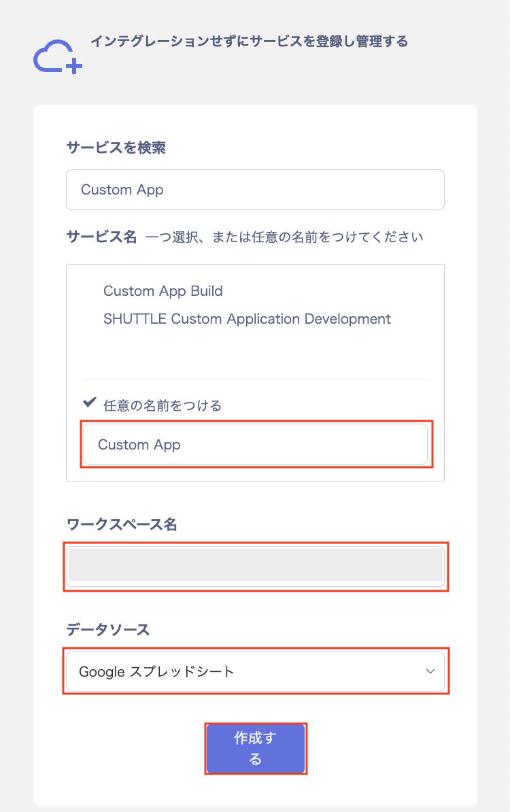Screen dimensions: 510x812
Task: Click the dropdown chevron arrow
Action: click(430, 671)
